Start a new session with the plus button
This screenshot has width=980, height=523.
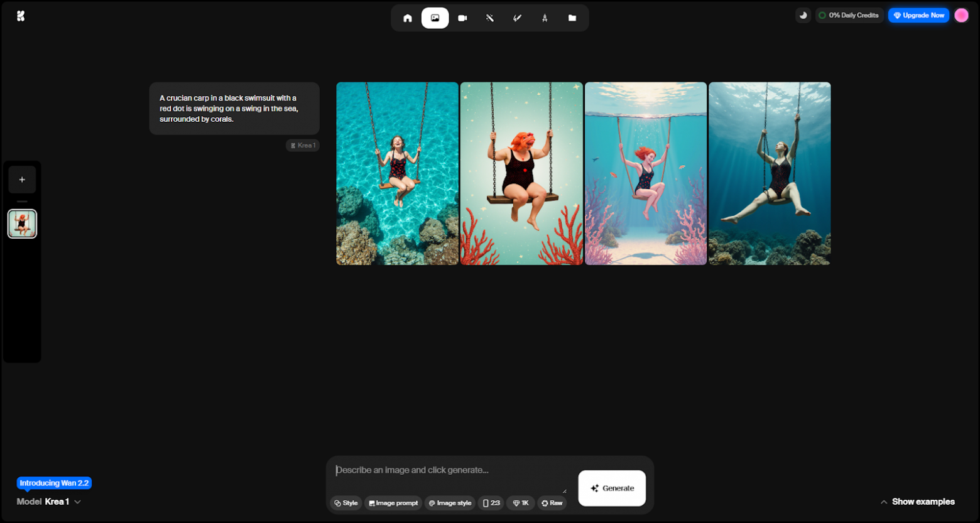22,180
